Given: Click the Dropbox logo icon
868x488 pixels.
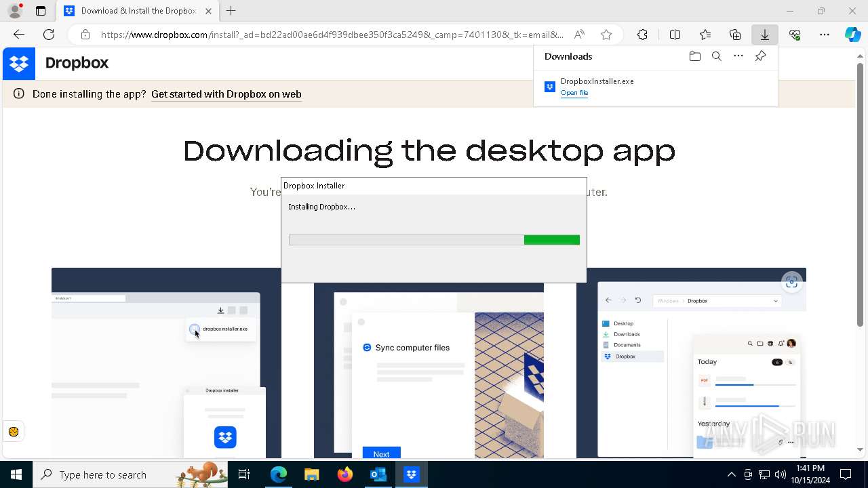Looking at the screenshot, I should click(x=19, y=64).
